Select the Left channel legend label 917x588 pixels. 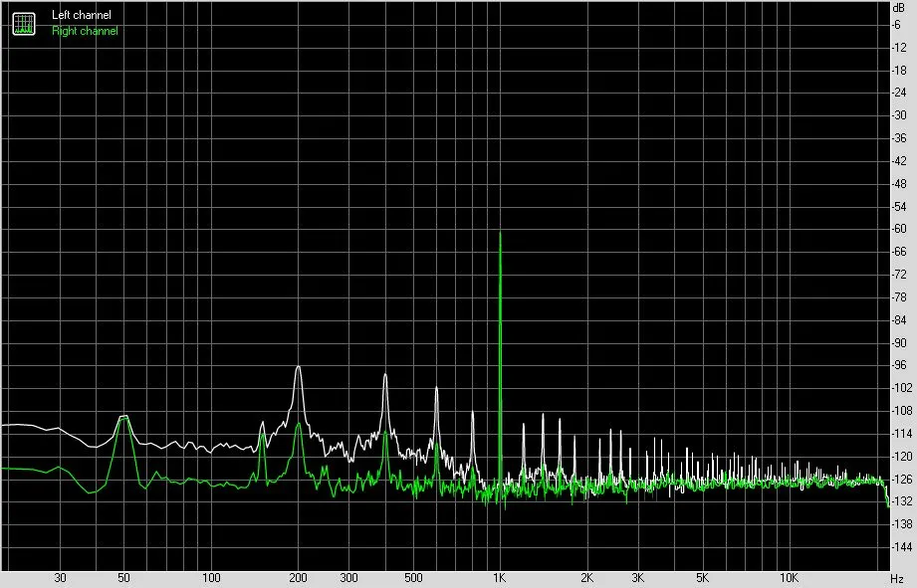click(82, 15)
